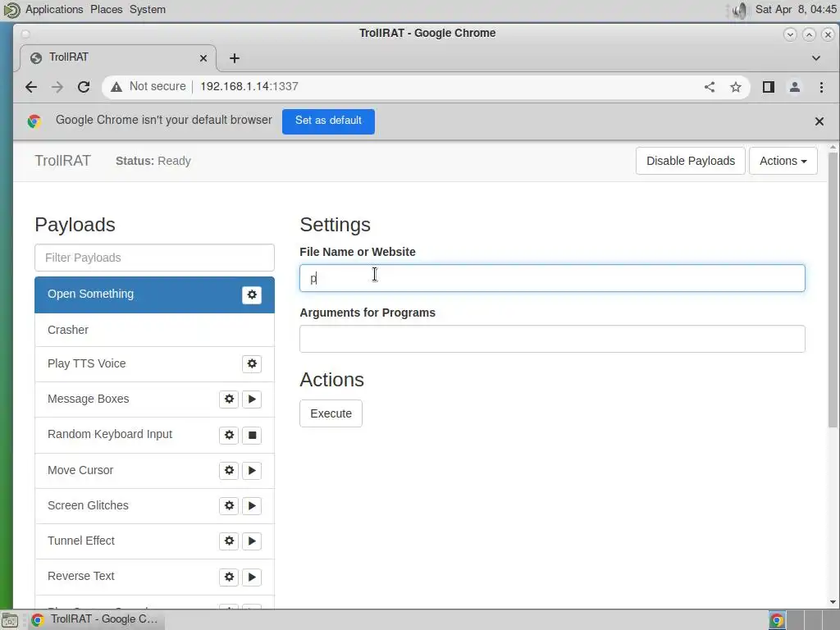Click the page vertical scrollbar thumb
The height and width of the screenshot is (630, 840).
click(x=833, y=290)
